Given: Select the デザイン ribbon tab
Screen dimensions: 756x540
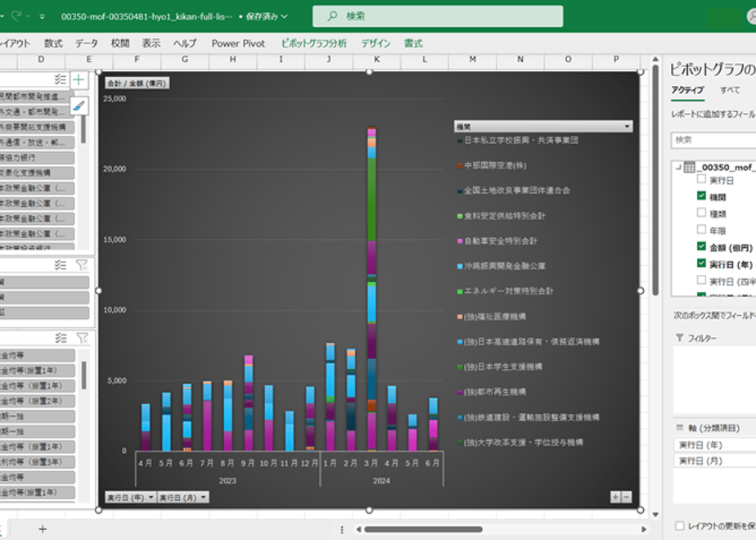Looking at the screenshot, I should pos(376,43).
